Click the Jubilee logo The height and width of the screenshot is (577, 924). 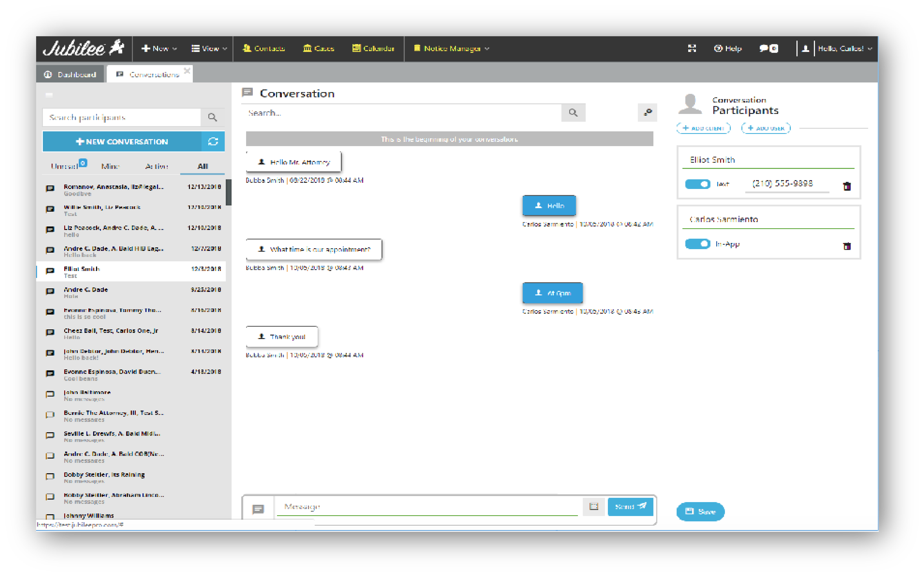click(84, 48)
